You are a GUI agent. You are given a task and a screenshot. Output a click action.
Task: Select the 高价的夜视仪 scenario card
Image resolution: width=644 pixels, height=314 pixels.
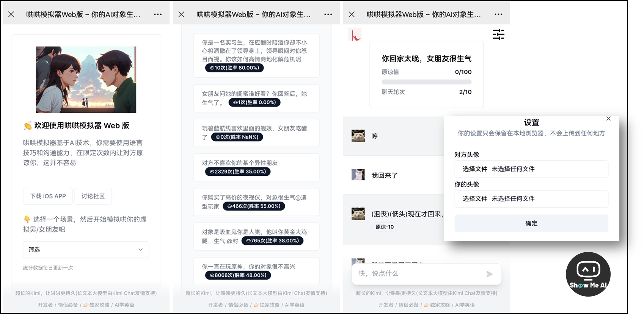click(256, 202)
